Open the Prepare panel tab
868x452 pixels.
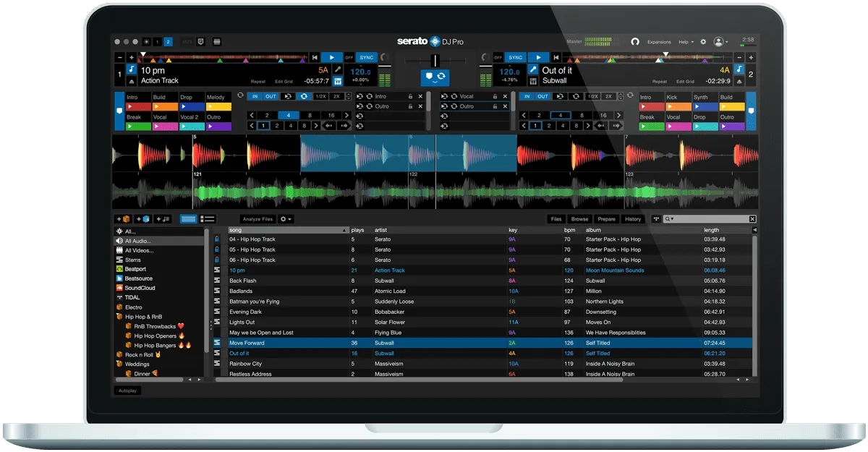point(606,218)
